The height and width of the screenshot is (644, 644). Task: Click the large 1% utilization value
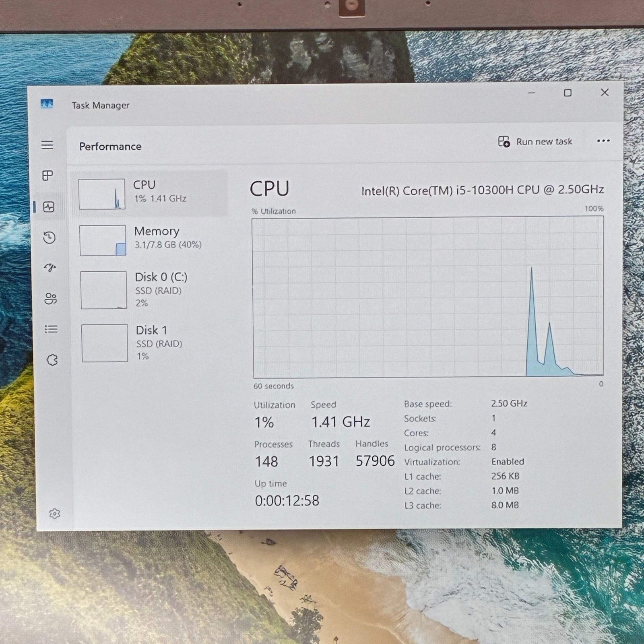point(264,422)
